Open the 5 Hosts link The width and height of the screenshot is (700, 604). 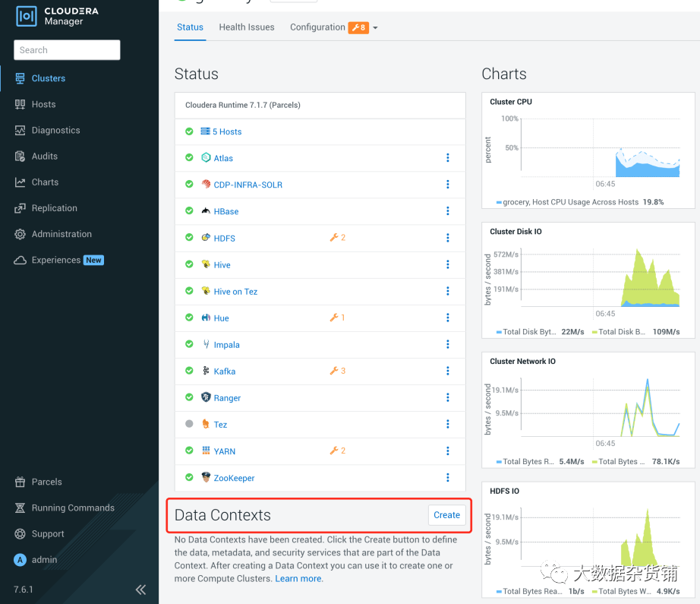click(227, 131)
